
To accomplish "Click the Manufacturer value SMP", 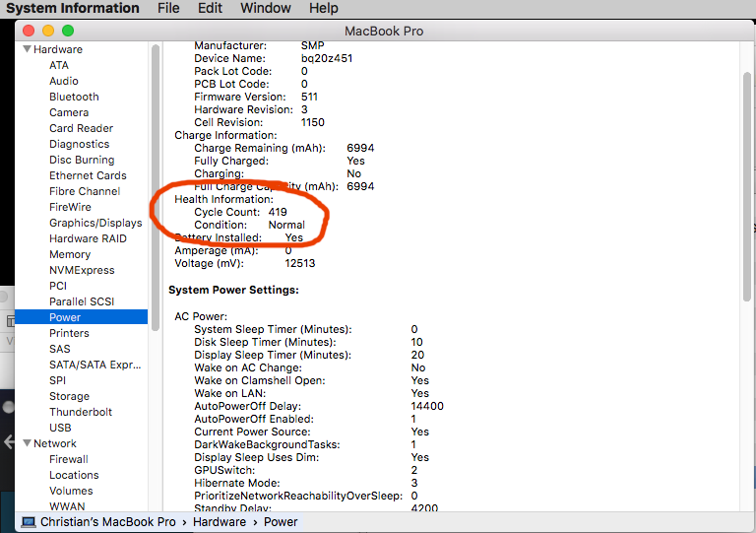I will point(312,45).
